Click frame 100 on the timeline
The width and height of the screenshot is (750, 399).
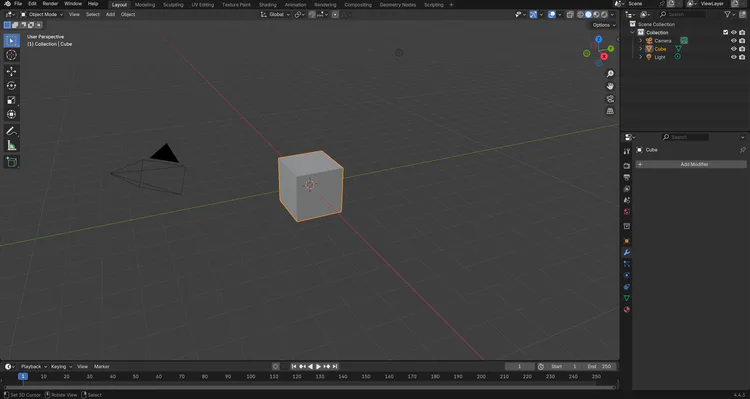251,377
